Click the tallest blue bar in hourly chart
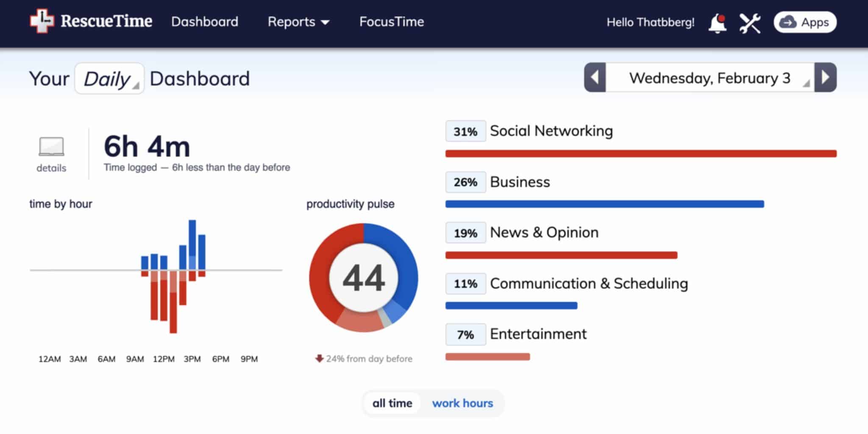Image resolution: width=868 pixels, height=434 pixels. [x=192, y=237]
